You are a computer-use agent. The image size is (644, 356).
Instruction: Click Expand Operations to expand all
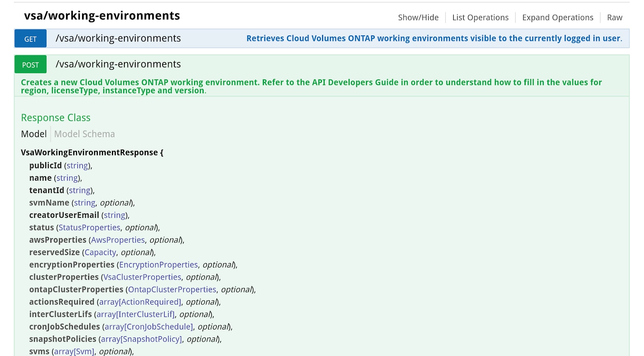[557, 17]
